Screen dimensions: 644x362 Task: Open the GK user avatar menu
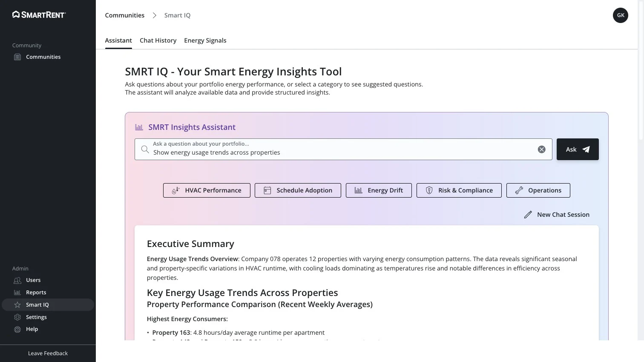(621, 15)
